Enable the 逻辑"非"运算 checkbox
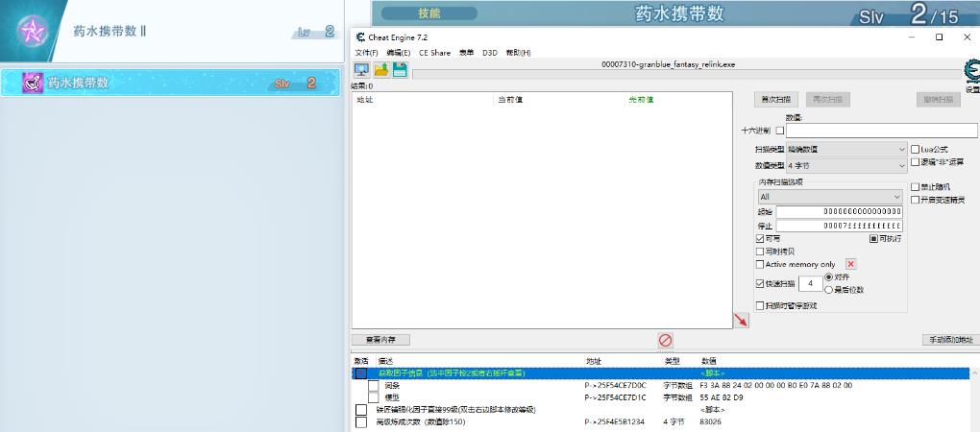980x432 pixels. [x=915, y=161]
